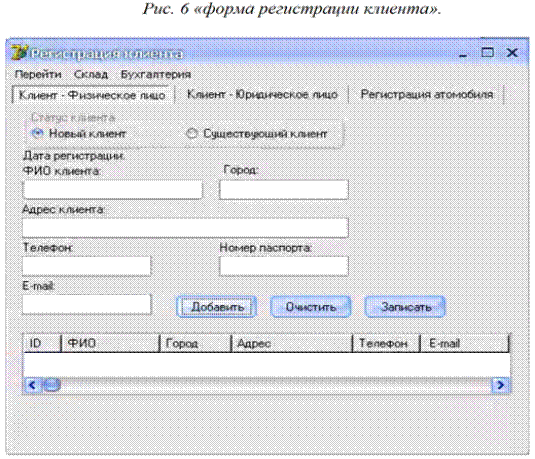
Task: Open the Склад menu
Action: tap(91, 74)
